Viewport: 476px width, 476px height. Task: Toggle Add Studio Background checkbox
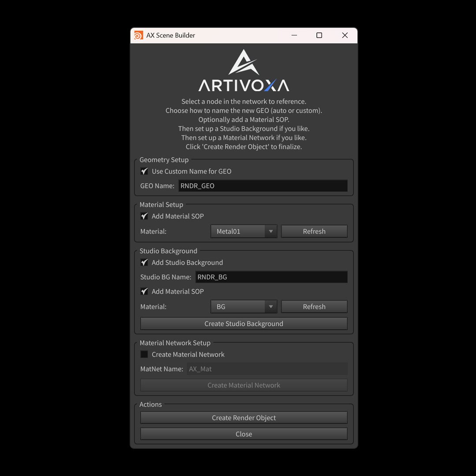(x=144, y=262)
